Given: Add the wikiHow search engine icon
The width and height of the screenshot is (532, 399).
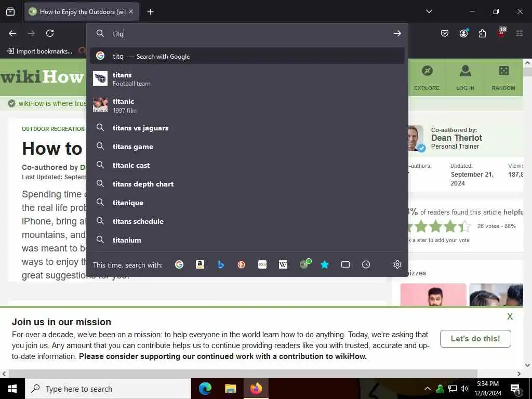Looking at the screenshot, I should tap(305, 264).
